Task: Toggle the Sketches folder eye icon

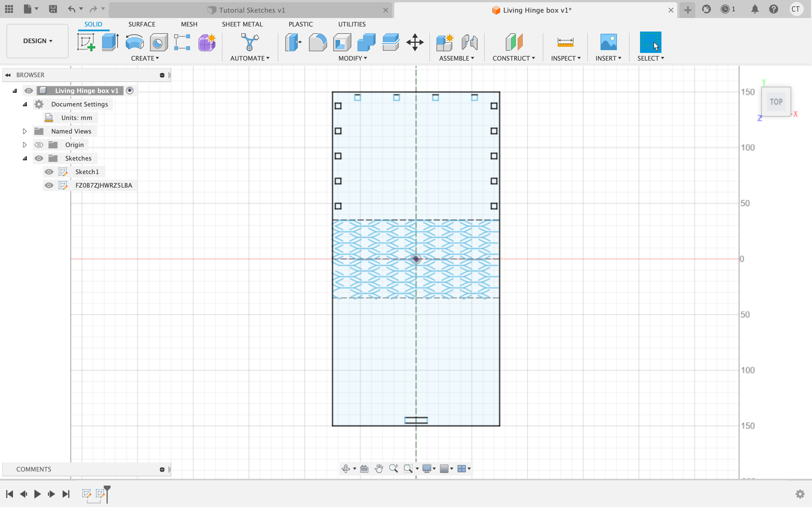Action: [x=39, y=158]
